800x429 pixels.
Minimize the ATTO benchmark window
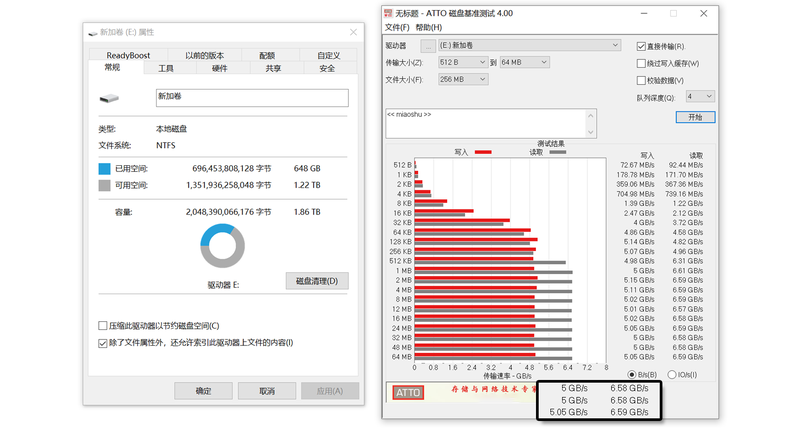pyautogui.click(x=644, y=14)
